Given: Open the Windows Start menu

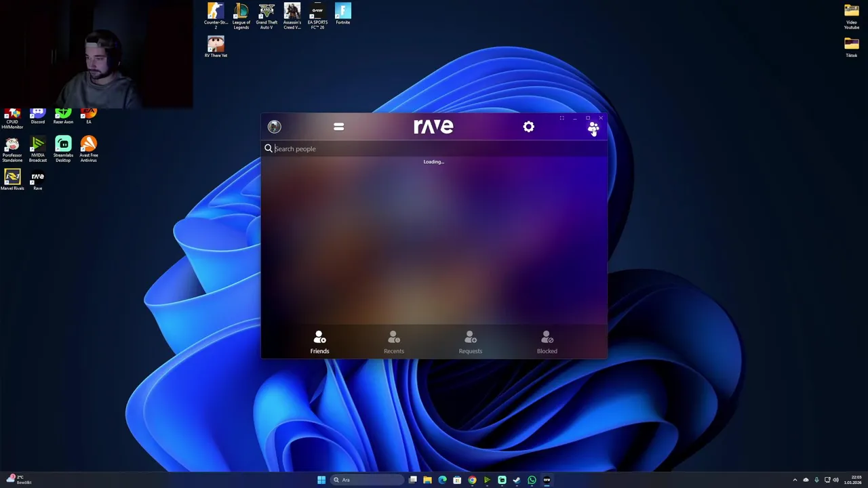Looking at the screenshot, I should click(321, 480).
